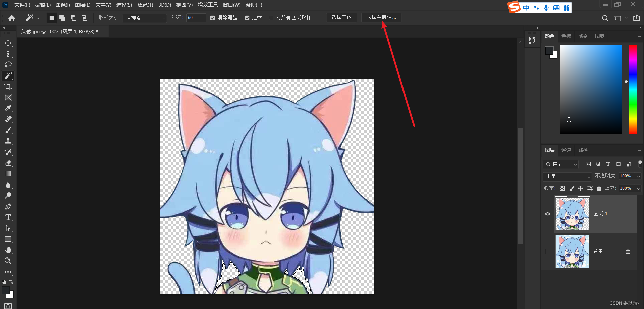Select the Path Selection tool

8,228
